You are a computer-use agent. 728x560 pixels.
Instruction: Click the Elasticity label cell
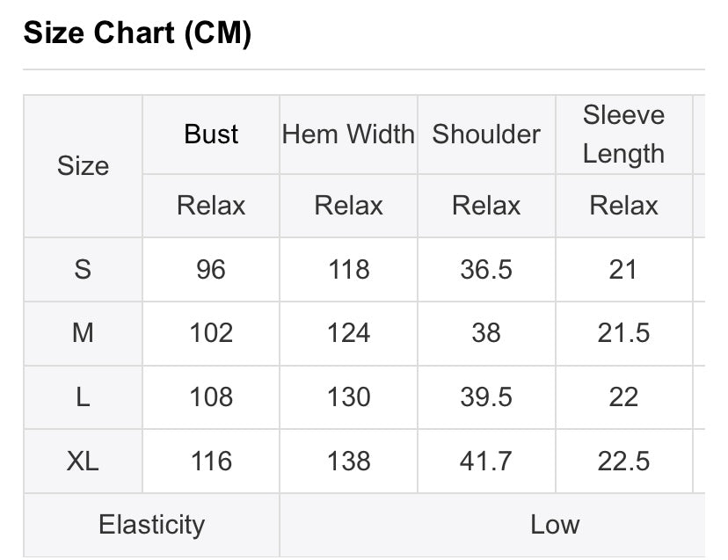152,525
